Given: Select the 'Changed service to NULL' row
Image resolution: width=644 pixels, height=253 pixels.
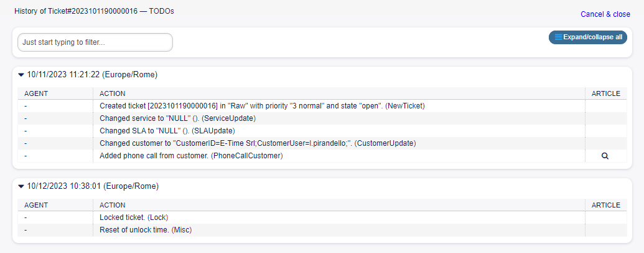Looking at the screenshot, I should click(177, 118).
